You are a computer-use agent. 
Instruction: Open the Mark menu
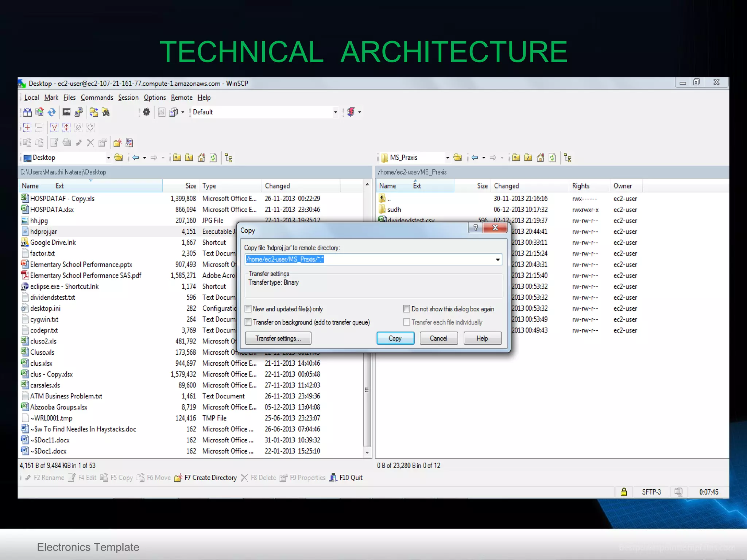(51, 98)
